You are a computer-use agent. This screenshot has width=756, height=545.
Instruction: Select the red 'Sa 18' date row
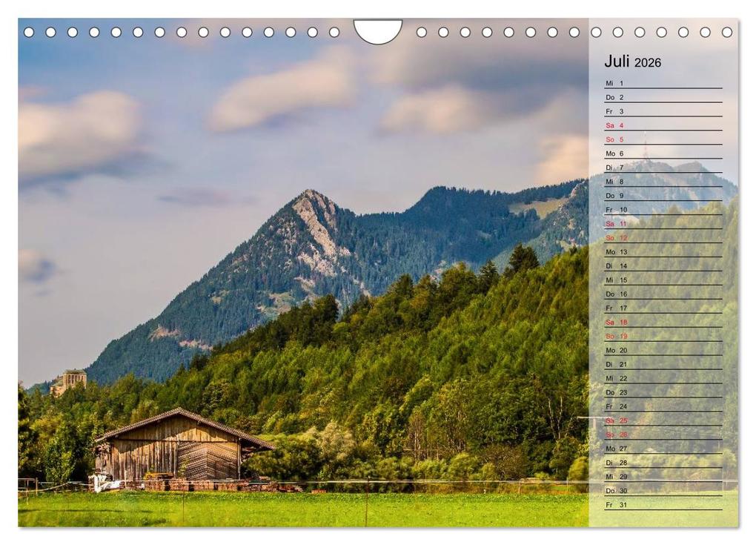tap(663, 322)
